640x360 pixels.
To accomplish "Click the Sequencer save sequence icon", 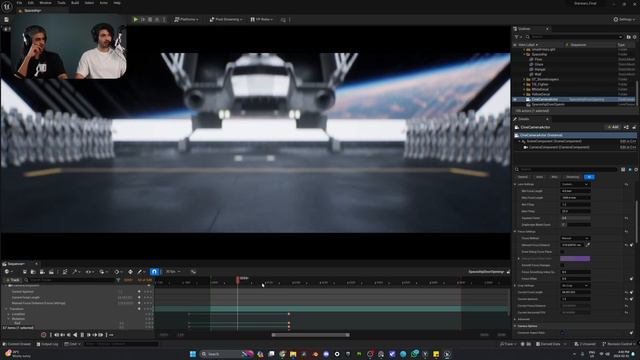I will coord(24,271).
